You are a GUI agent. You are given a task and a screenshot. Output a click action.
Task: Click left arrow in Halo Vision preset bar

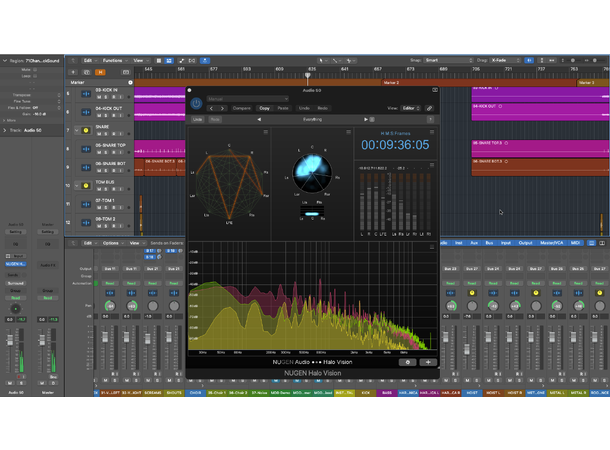[x=259, y=119]
